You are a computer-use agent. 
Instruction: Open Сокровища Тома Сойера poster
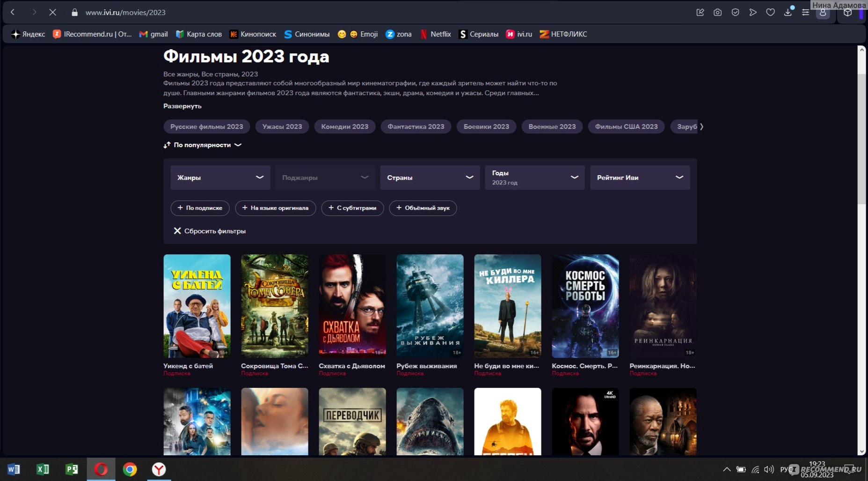pyautogui.click(x=275, y=306)
